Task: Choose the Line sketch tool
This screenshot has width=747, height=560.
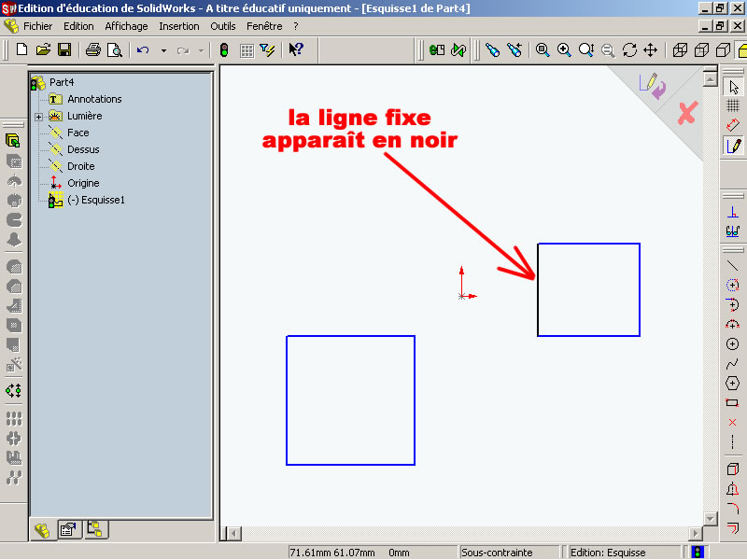Action: [733, 266]
